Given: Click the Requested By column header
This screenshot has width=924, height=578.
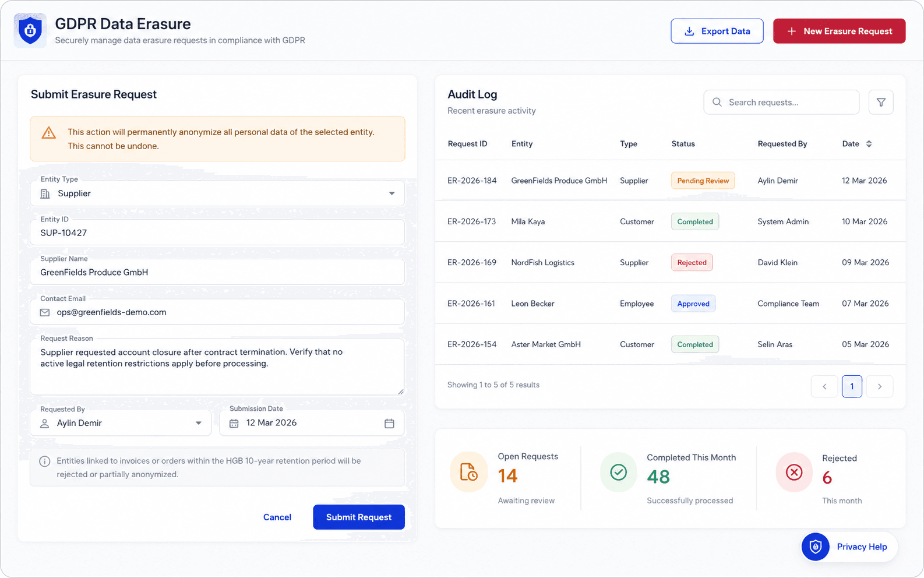Looking at the screenshot, I should [x=782, y=144].
